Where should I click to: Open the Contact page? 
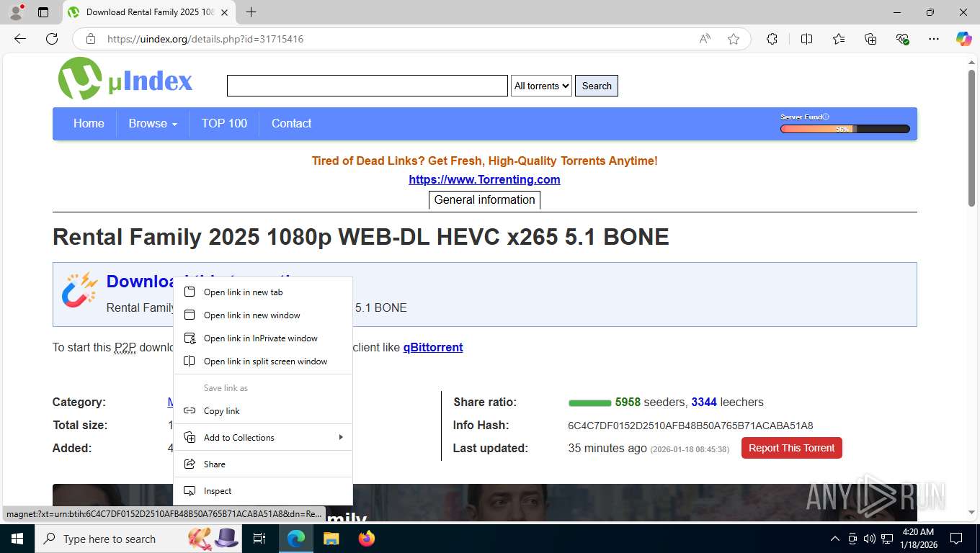tap(291, 123)
